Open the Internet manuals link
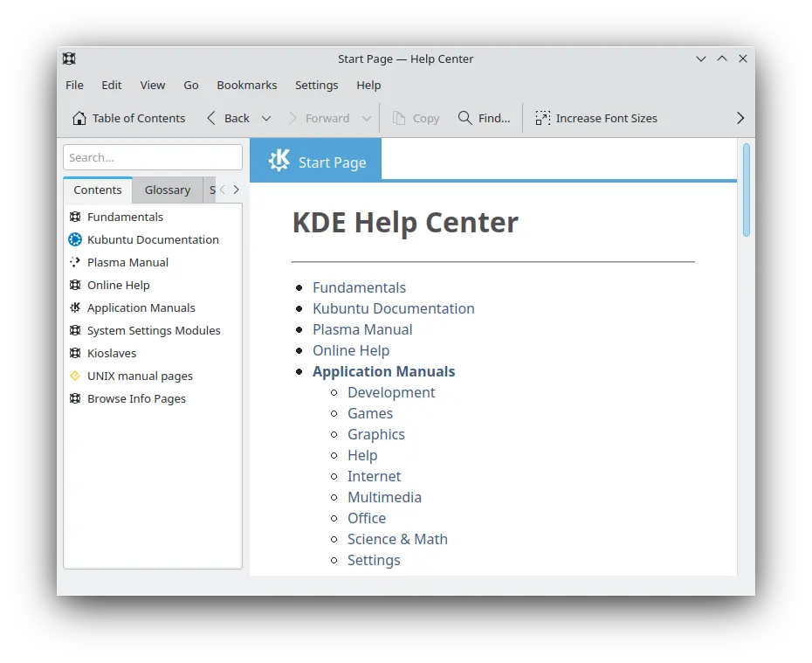Viewport: 812px width, 663px height. pyautogui.click(x=374, y=476)
